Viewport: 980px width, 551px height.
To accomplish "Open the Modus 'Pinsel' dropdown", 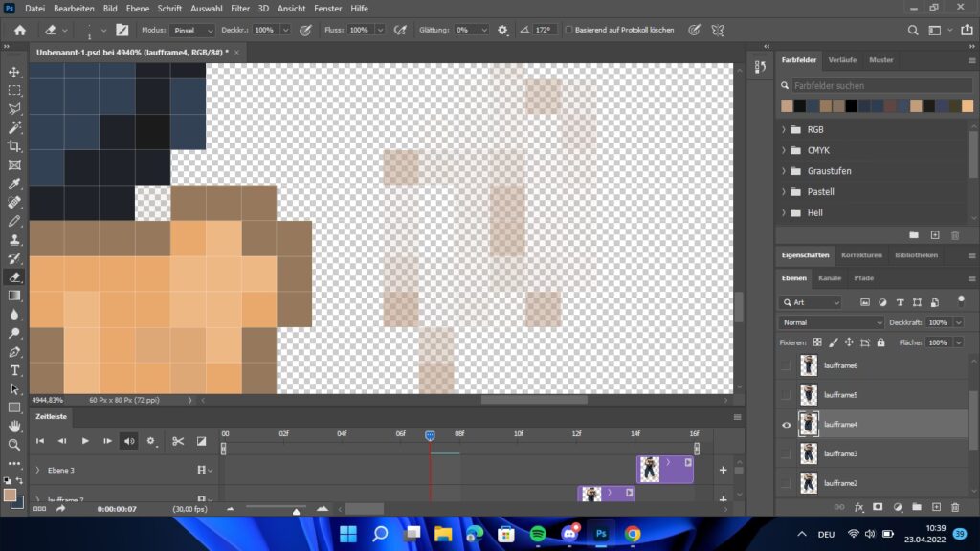I will pyautogui.click(x=192, y=30).
